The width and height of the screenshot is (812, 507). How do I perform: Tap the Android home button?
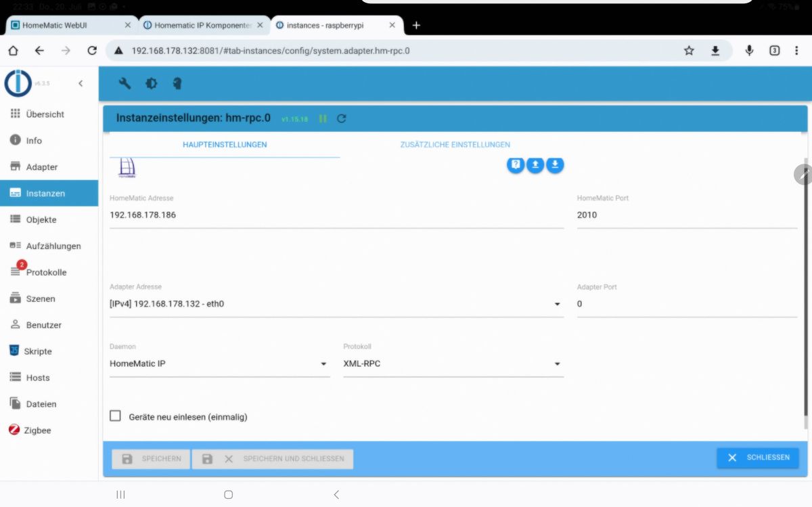tap(229, 495)
